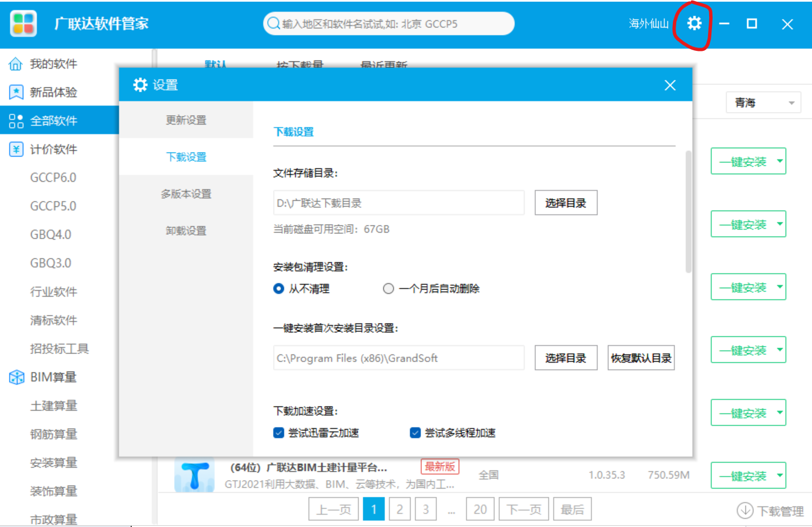Click the BIM算量 cube icon

click(16, 377)
